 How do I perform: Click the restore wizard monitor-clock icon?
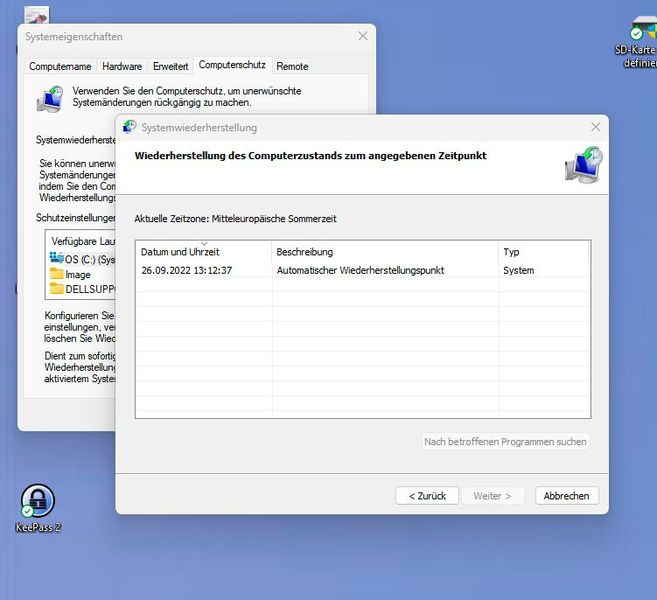(583, 165)
